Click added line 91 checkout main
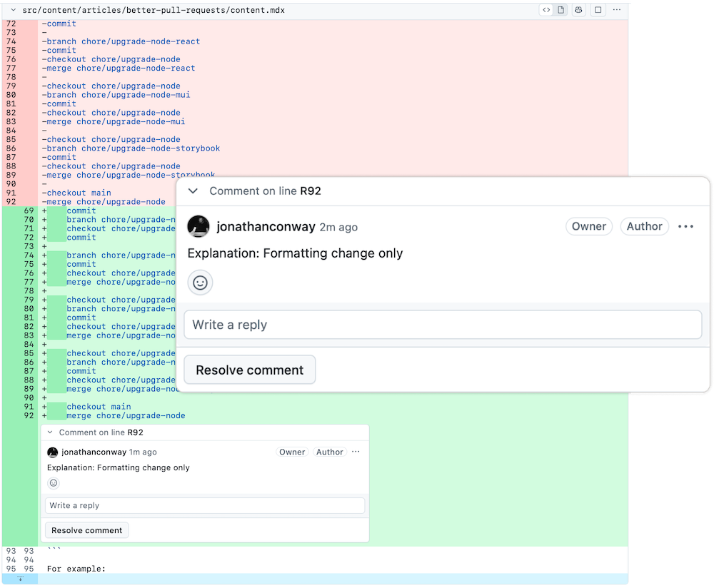 [x=99, y=407]
